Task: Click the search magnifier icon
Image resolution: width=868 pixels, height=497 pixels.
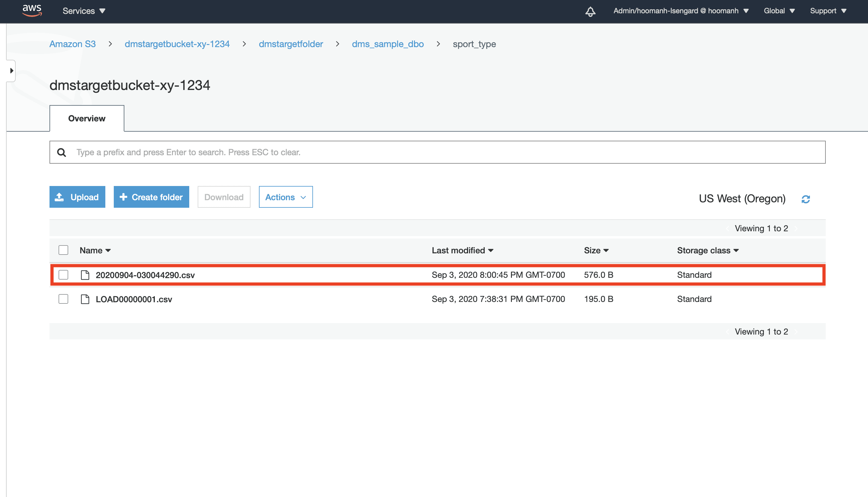Action: [x=61, y=152]
